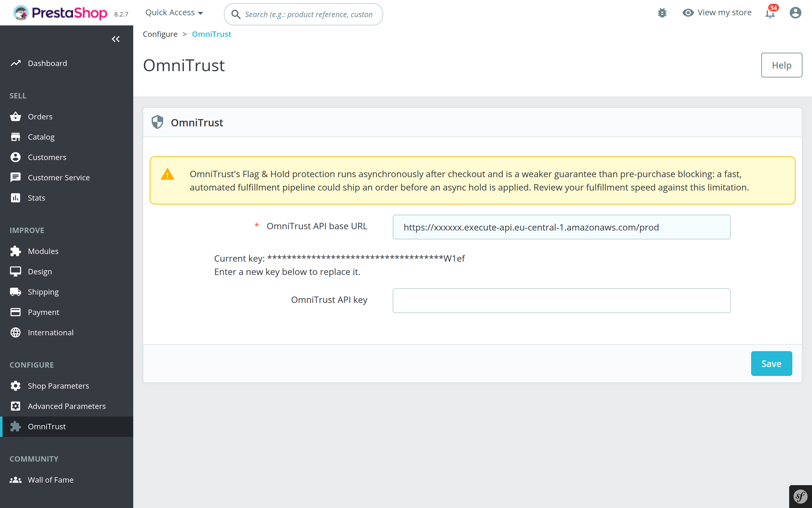Click the Stats chart icon

tap(16, 198)
